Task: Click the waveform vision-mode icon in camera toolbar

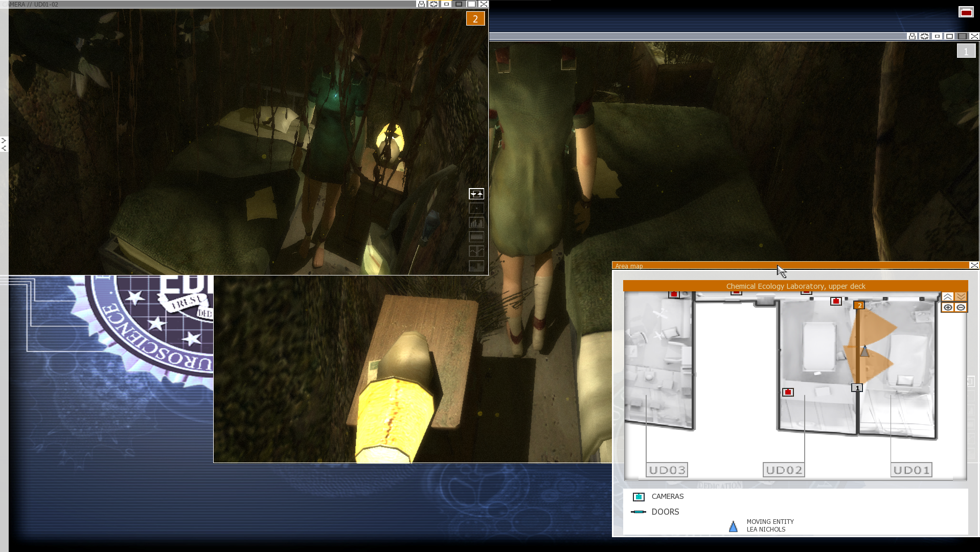Action: click(x=476, y=251)
